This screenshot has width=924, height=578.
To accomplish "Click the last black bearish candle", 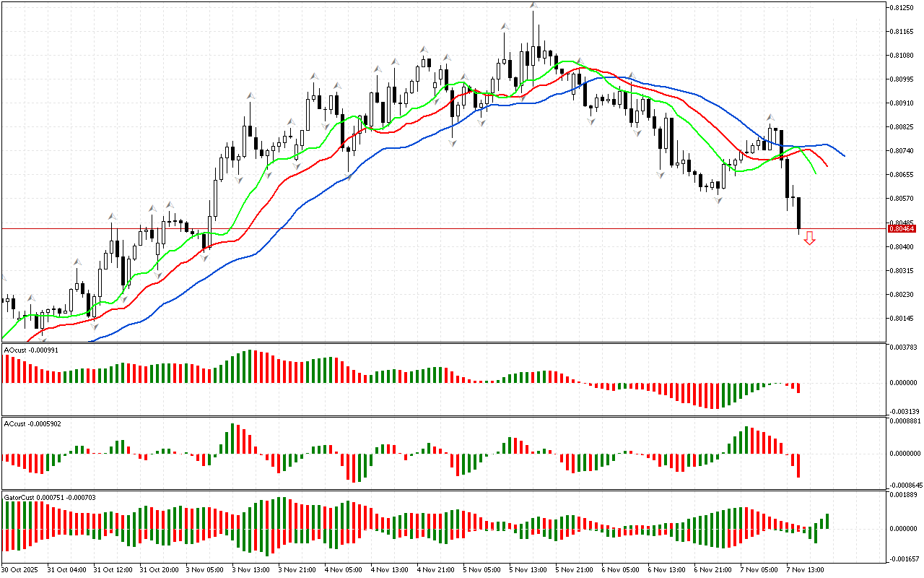I will (x=798, y=213).
